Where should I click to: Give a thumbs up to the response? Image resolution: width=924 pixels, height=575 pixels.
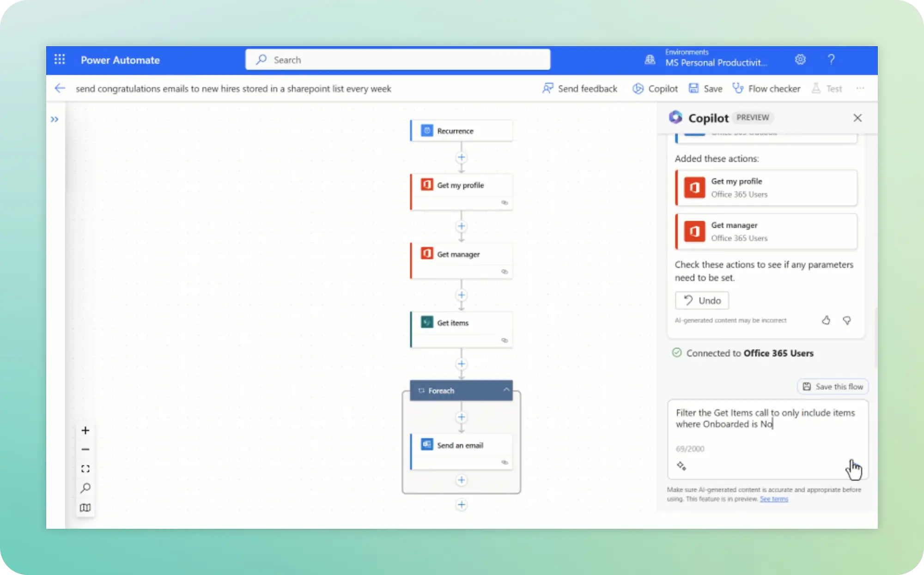pos(826,320)
